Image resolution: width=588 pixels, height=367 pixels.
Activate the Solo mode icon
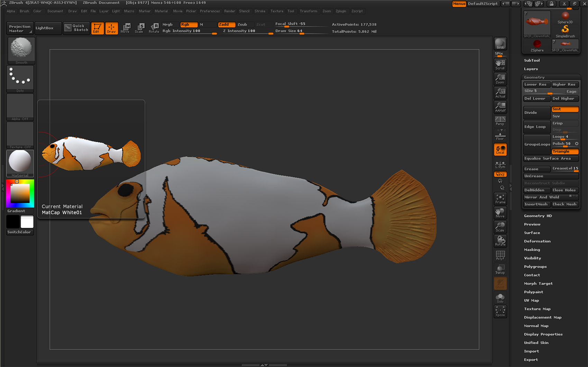500,298
